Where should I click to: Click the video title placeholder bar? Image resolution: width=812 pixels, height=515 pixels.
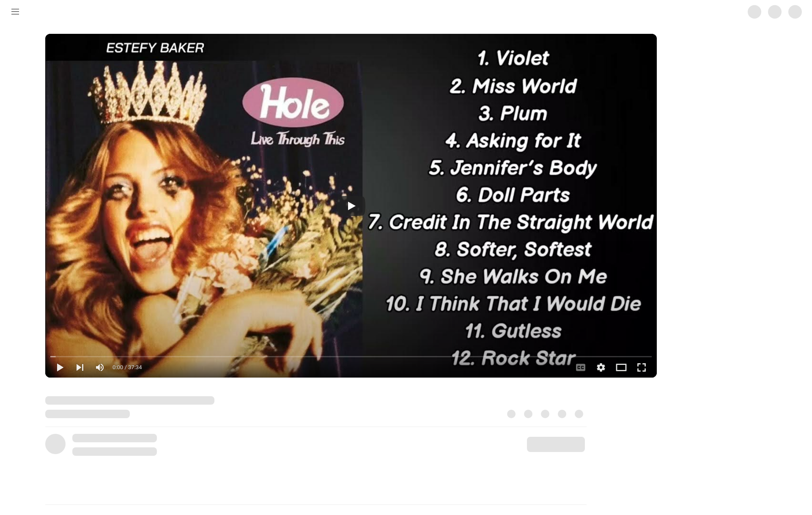pos(130,400)
